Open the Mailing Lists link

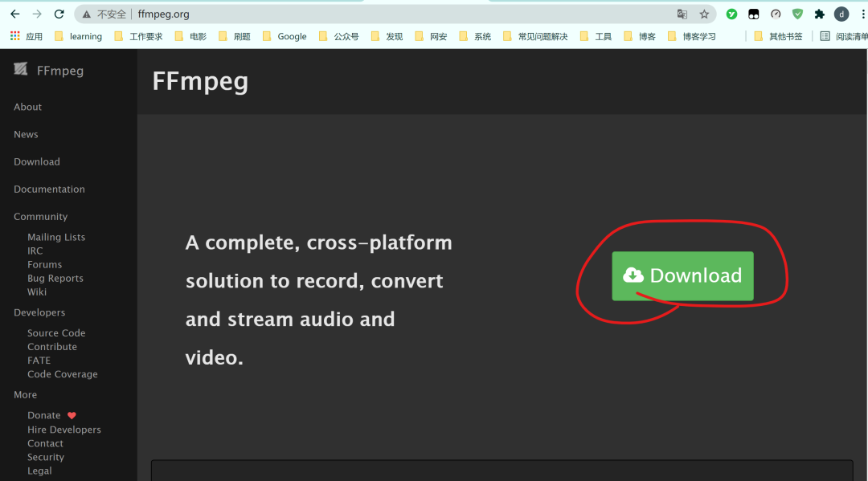pyautogui.click(x=56, y=237)
